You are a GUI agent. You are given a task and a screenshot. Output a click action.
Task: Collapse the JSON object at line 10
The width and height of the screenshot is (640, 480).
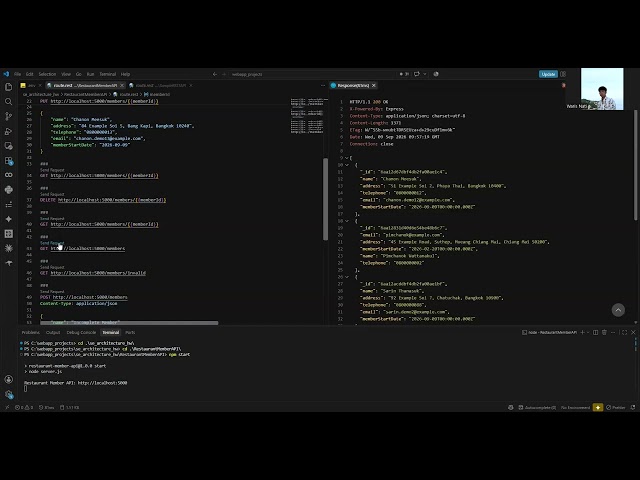pos(347,165)
